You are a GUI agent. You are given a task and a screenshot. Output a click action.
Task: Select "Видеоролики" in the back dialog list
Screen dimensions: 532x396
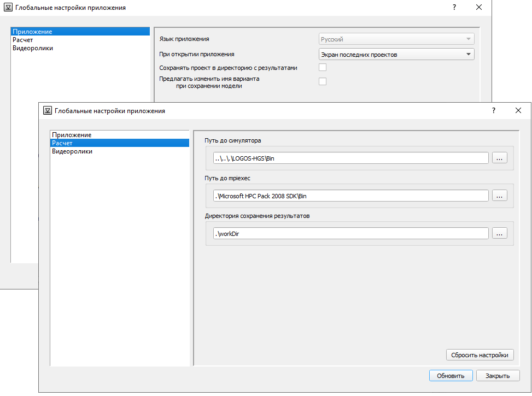[x=33, y=48]
